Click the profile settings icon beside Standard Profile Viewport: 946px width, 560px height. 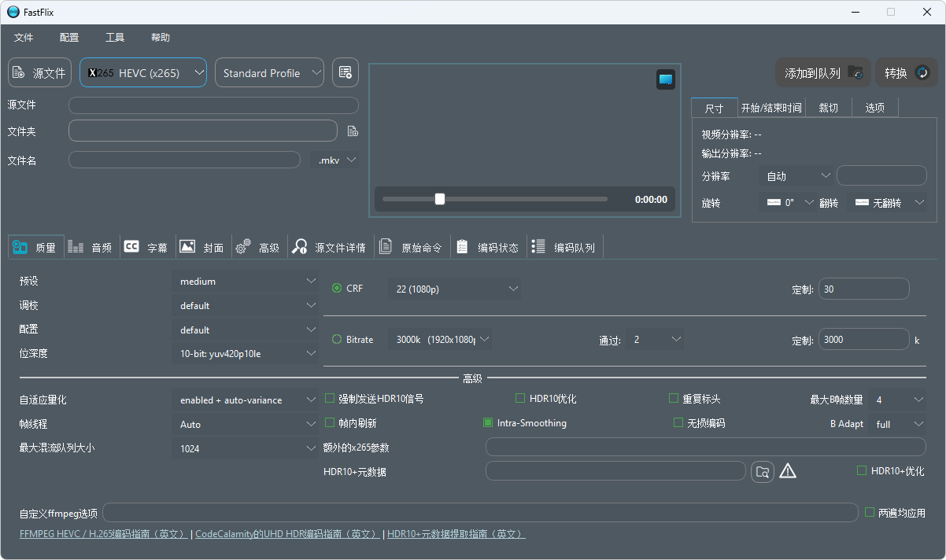345,72
